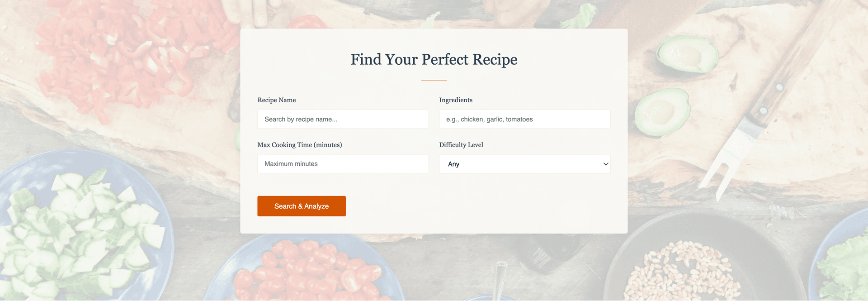Click the Recipe Name search box
The image size is (868, 301).
point(343,119)
